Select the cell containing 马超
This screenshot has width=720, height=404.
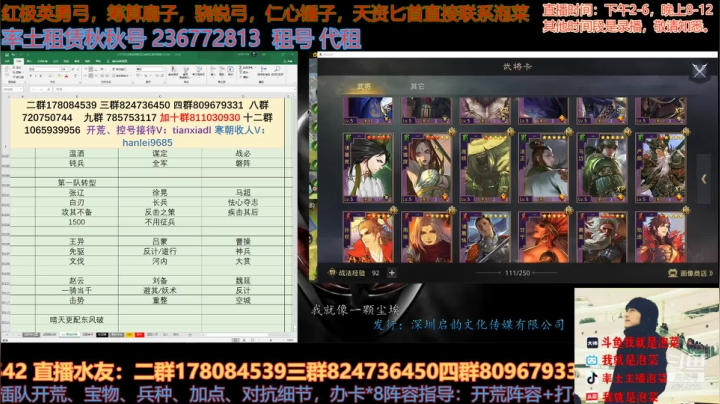tap(242, 192)
